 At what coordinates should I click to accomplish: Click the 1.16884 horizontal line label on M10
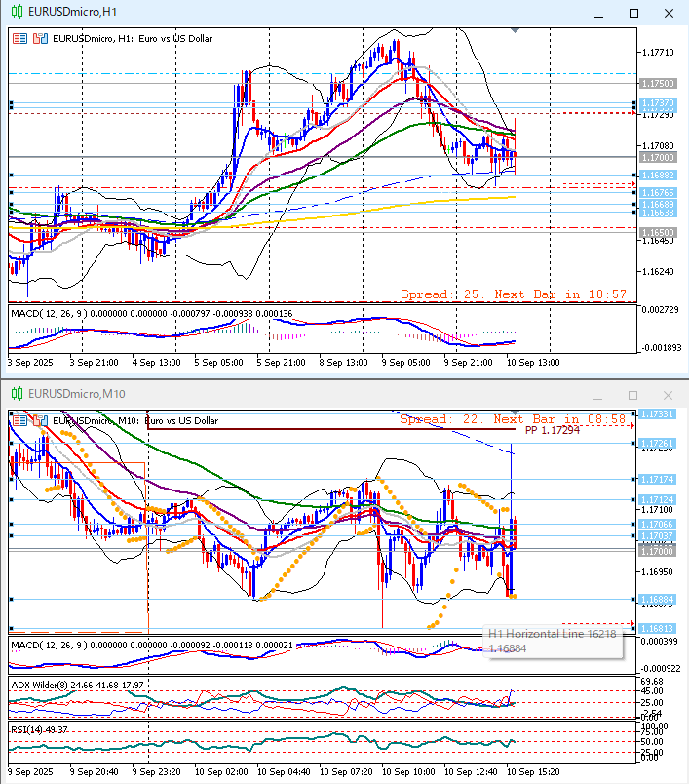click(x=659, y=599)
